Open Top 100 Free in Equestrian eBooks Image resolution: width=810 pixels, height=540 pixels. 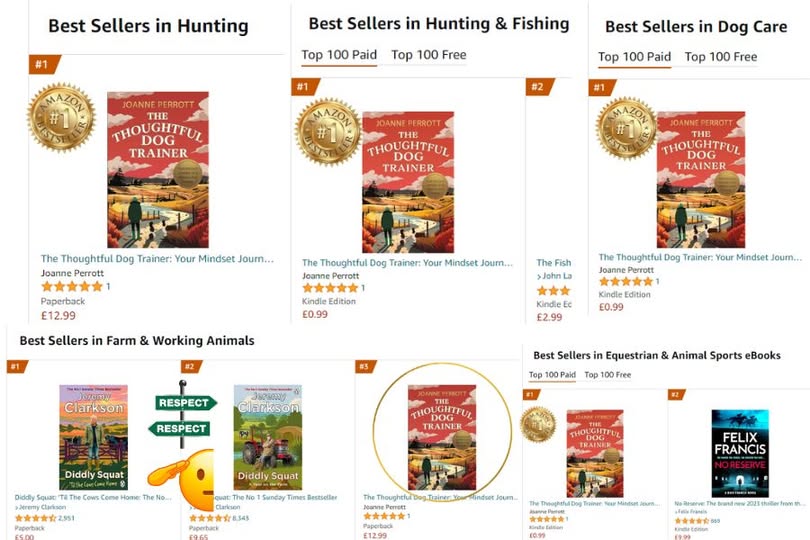click(607, 375)
